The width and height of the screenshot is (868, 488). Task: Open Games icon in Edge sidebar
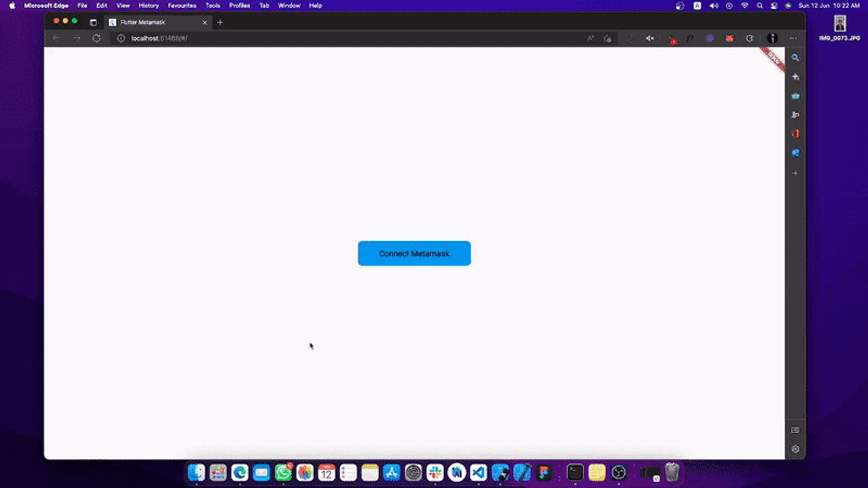795,115
